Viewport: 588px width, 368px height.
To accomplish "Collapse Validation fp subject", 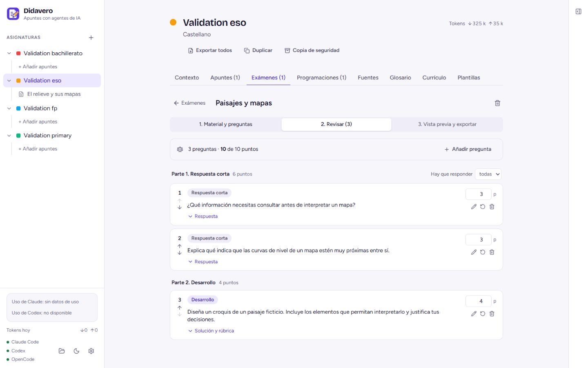I will (9, 108).
